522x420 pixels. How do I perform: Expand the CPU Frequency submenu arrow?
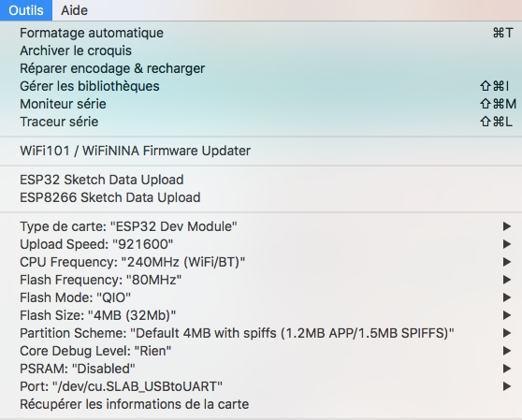point(507,262)
